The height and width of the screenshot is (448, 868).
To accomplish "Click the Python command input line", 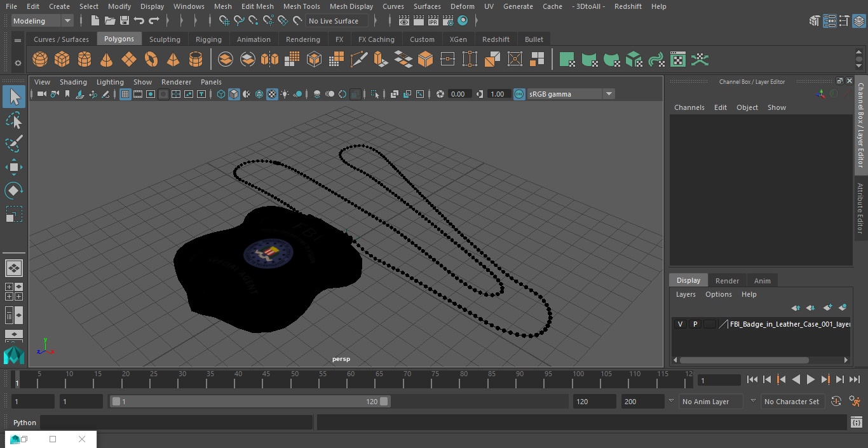I will tap(176, 423).
